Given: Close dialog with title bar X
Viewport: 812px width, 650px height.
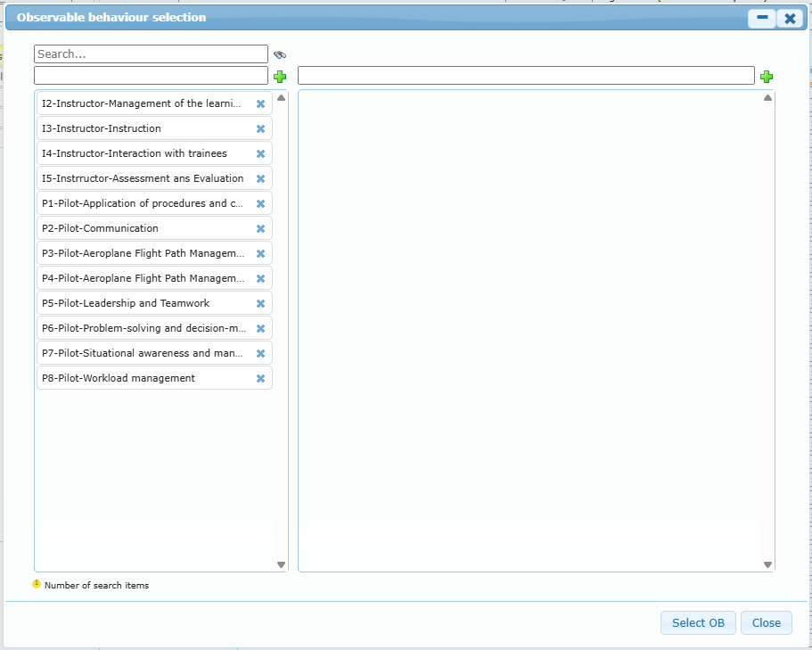Looking at the screenshot, I should [x=790, y=18].
